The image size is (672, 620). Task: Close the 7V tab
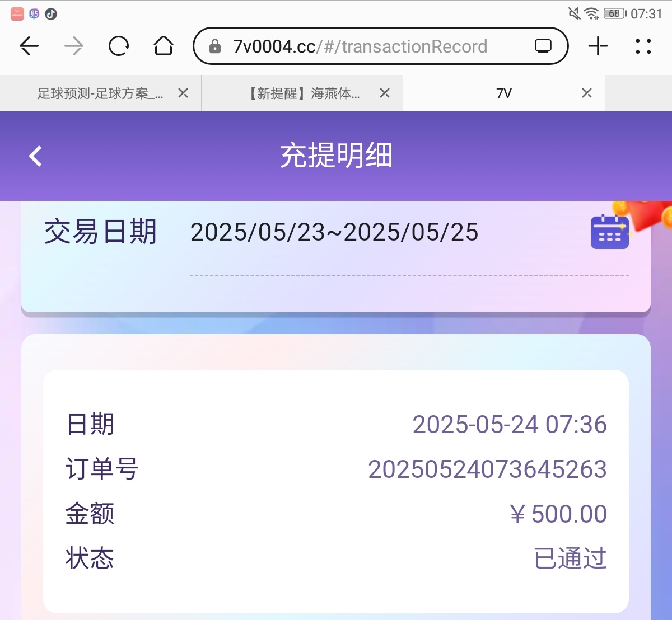[587, 93]
